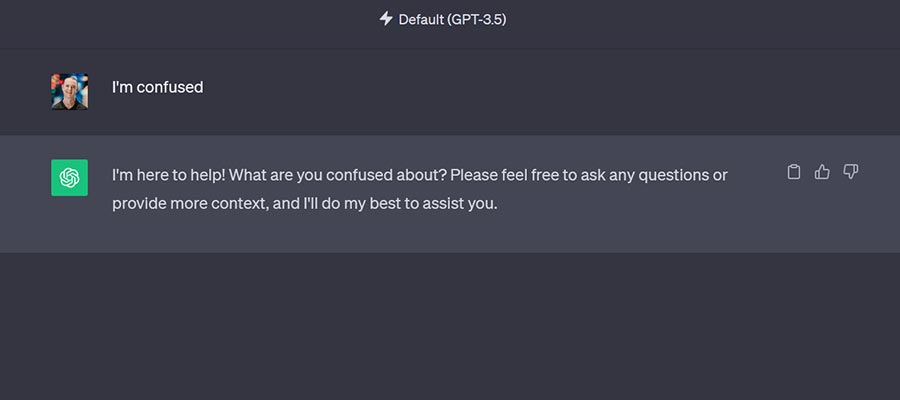Click the "GPT-3.5" text in header

pyautogui.click(x=476, y=19)
